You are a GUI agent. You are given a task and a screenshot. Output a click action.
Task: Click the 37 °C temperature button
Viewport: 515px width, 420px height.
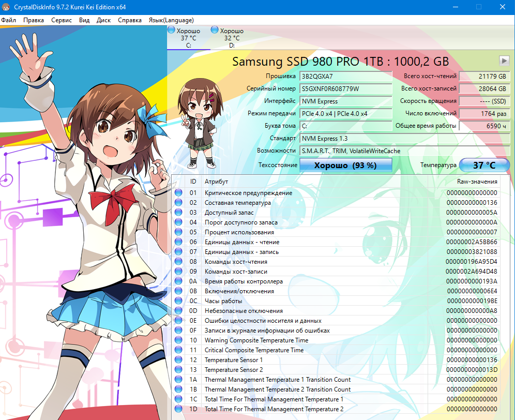(484, 165)
